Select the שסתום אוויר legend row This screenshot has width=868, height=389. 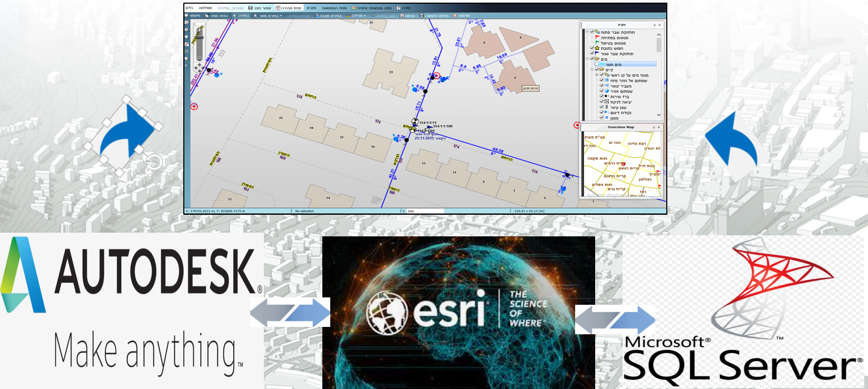(617, 91)
